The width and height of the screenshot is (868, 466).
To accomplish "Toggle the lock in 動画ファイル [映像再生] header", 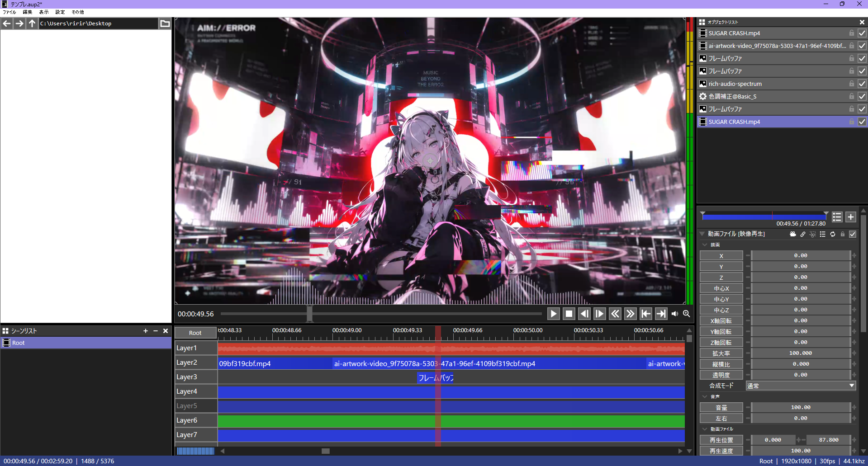I will click(843, 234).
